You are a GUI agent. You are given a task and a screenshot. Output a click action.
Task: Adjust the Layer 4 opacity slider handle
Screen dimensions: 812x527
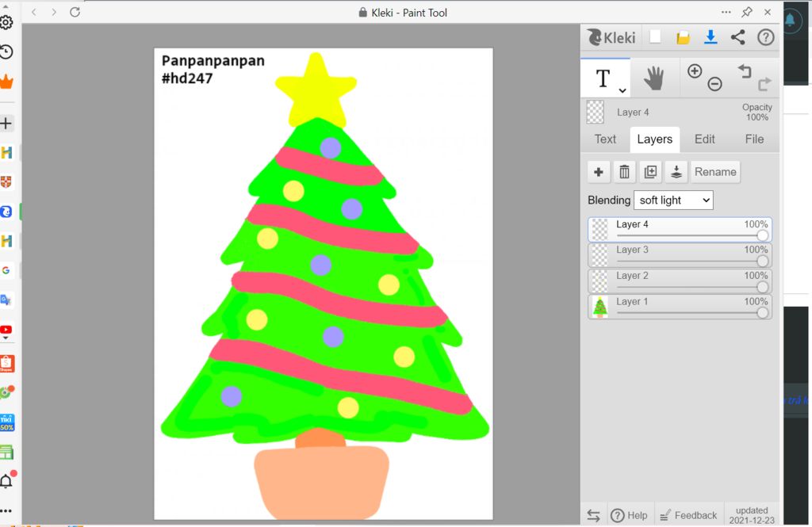point(762,235)
